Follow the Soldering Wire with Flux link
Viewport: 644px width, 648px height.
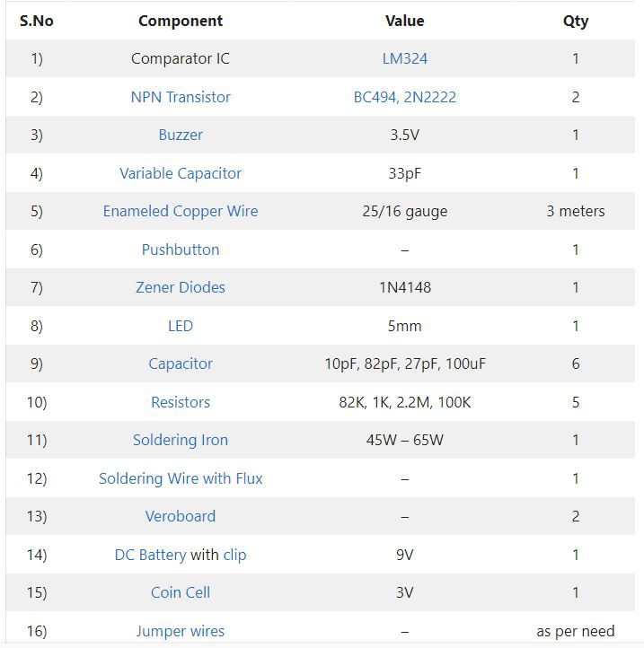tap(181, 478)
